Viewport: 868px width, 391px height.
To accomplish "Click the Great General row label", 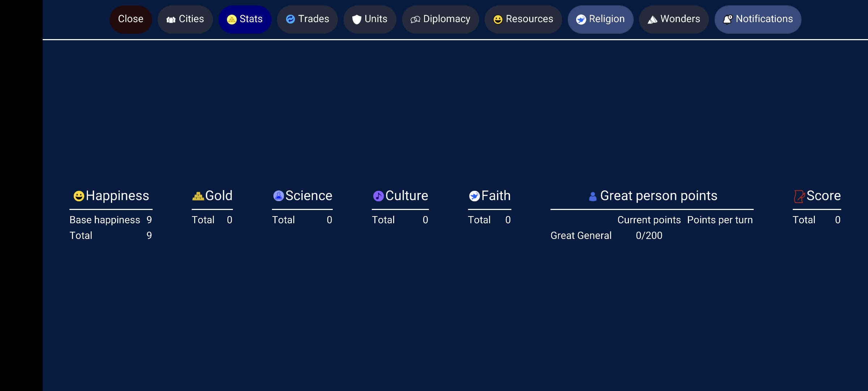I will [581, 236].
